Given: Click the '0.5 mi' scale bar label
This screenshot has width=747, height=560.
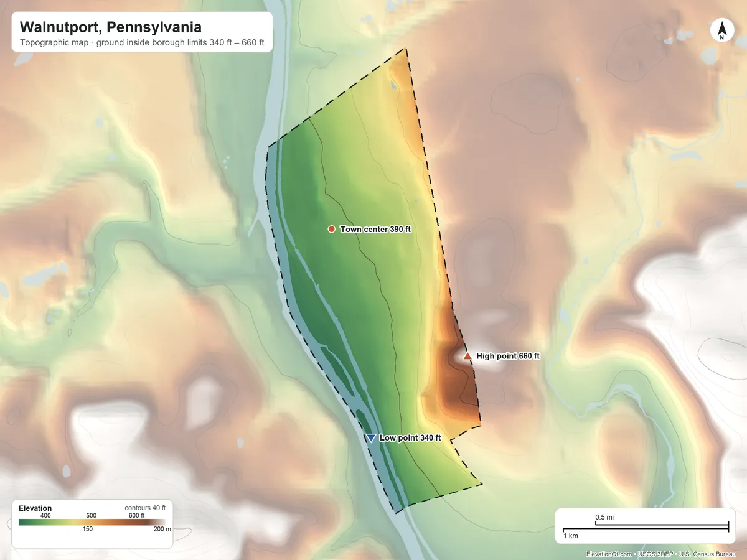Looking at the screenshot, I should coord(604,518).
